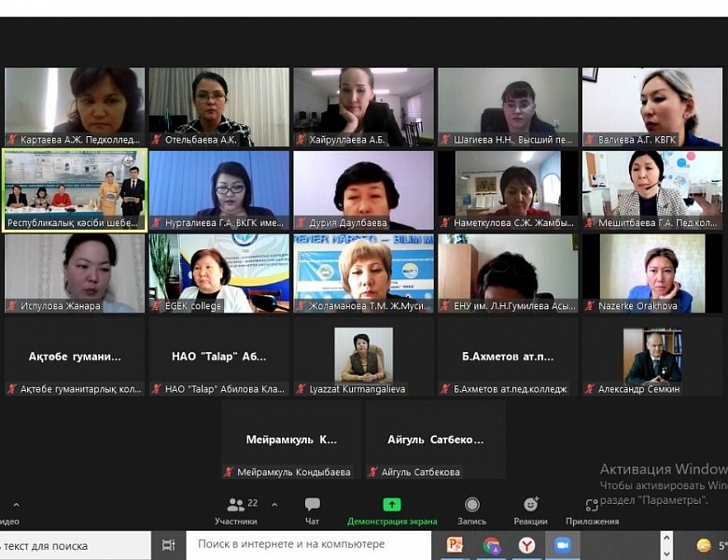
Task: Click the Yandex search field in the taskbar
Action: (x=308, y=545)
